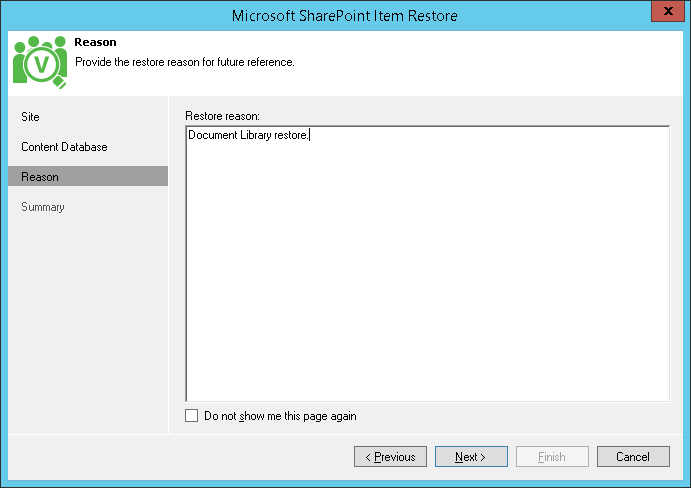Cancel the restore wizard
Image resolution: width=691 pixels, height=488 pixels.
633,457
